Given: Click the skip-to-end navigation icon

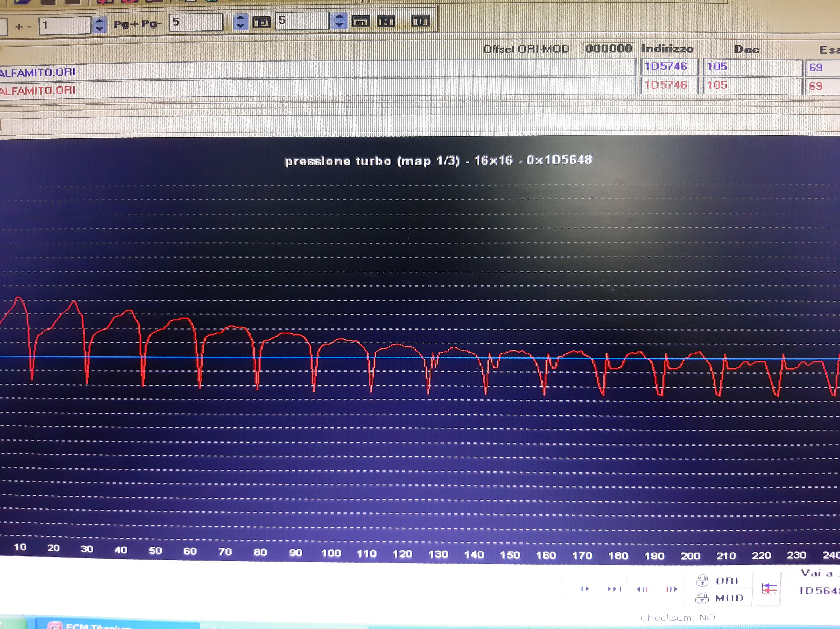Looking at the screenshot, I should point(614,589).
